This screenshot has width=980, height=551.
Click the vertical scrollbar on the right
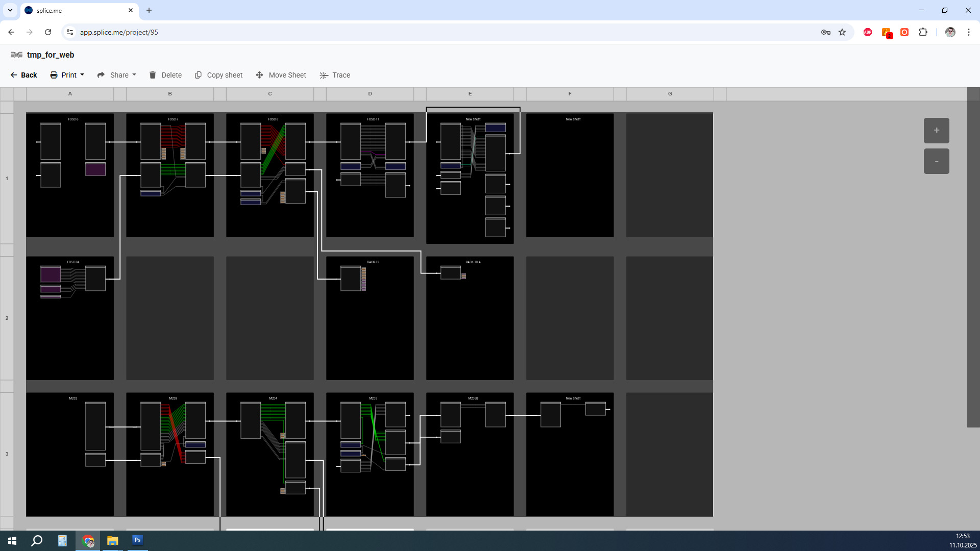(x=973, y=257)
